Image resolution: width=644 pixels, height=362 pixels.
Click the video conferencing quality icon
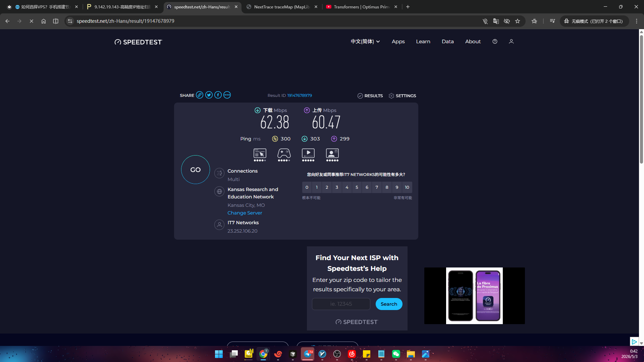point(332,154)
